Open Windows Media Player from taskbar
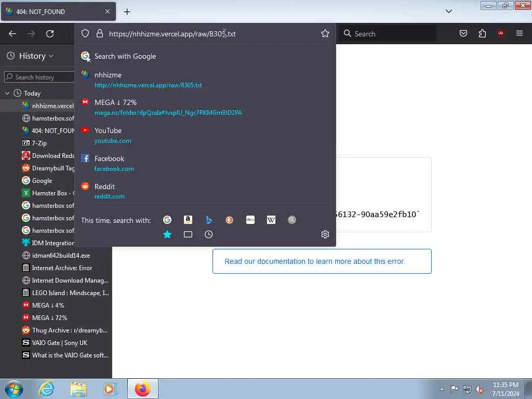 tap(110, 389)
